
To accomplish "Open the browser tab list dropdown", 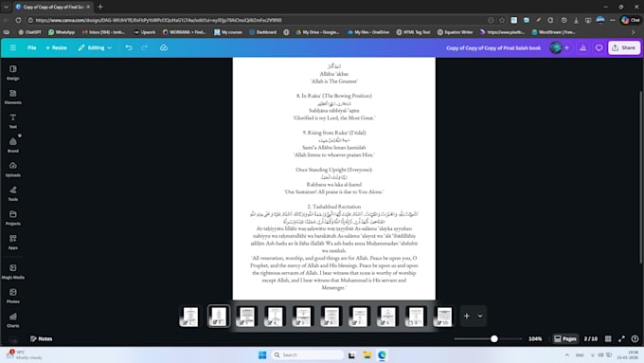I will point(6,7).
